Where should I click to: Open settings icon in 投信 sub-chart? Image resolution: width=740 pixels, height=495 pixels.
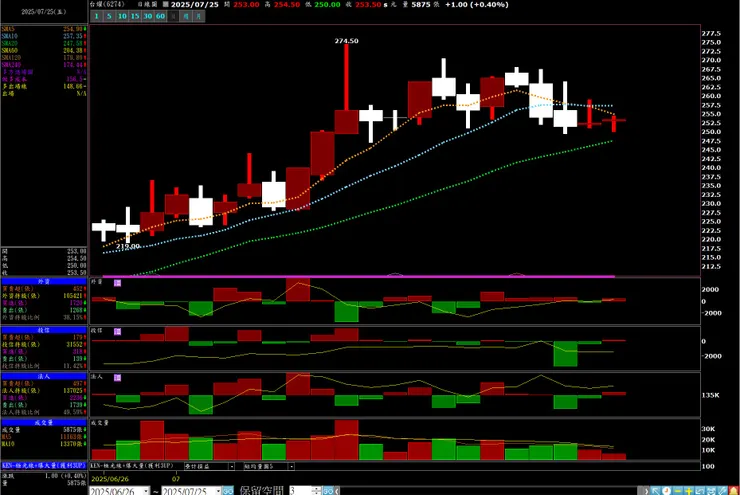pos(118,332)
